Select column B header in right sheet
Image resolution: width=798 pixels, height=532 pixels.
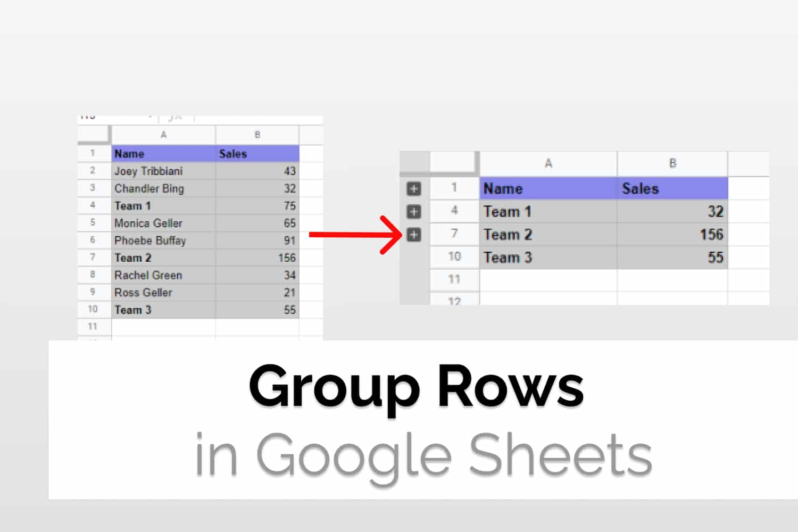[672, 163]
